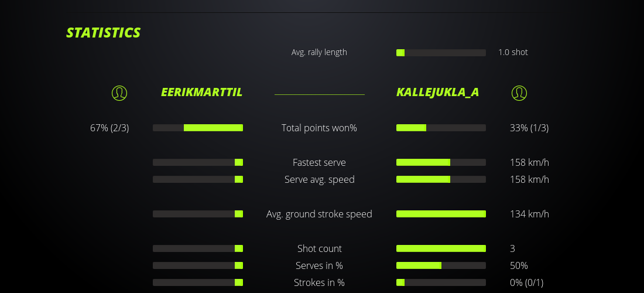This screenshot has height=293, width=644.
Task: Click KALLEJUKLA_A's Avg. ground stroke speed bar
Action: point(441,214)
